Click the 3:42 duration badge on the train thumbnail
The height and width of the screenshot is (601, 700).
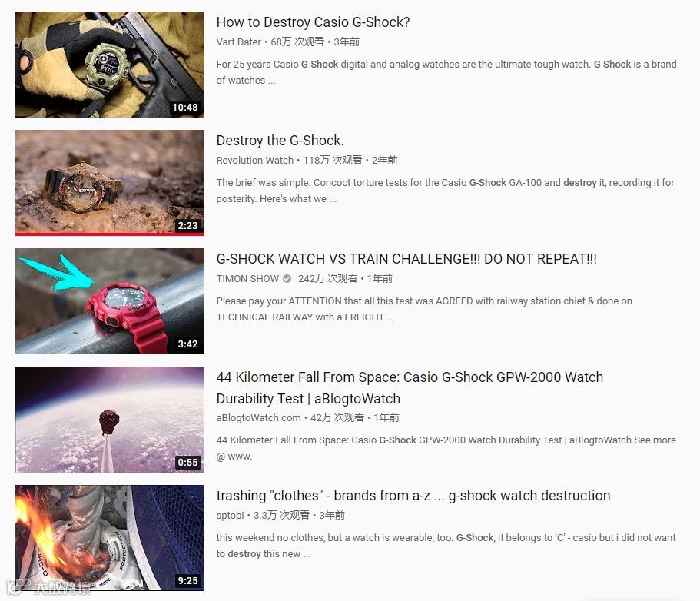(188, 344)
